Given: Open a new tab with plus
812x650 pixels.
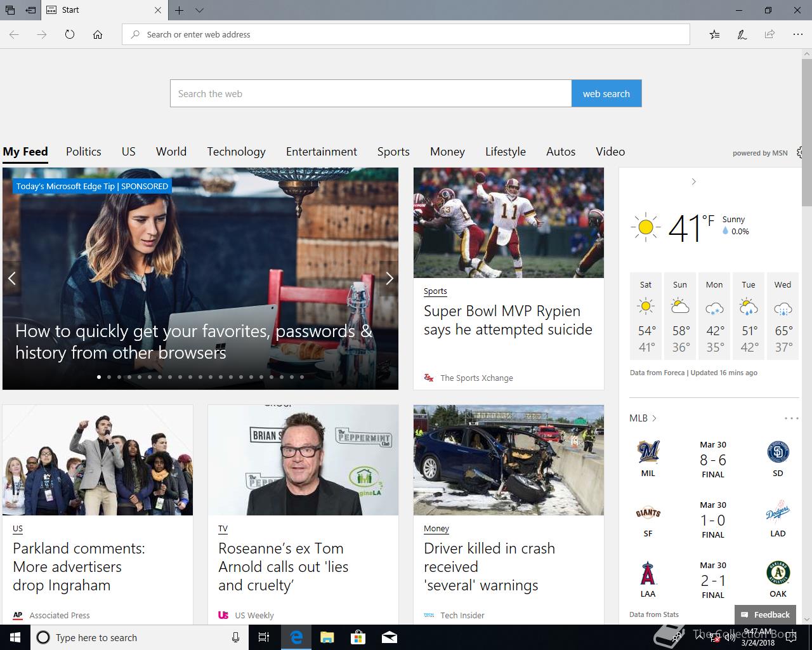Looking at the screenshot, I should click(180, 10).
